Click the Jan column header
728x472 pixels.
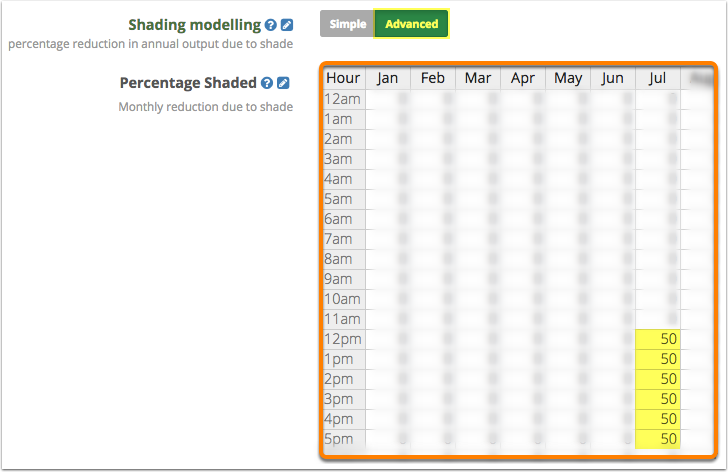[387, 78]
